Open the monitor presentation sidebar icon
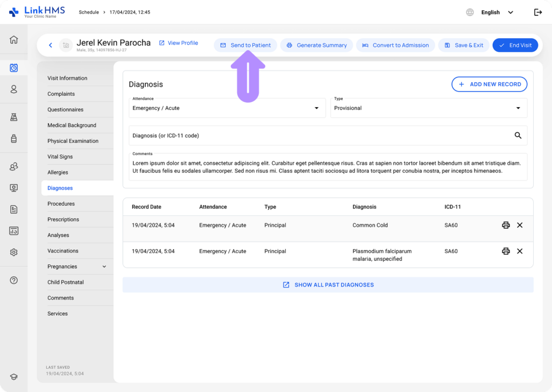 click(x=13, y=188)
